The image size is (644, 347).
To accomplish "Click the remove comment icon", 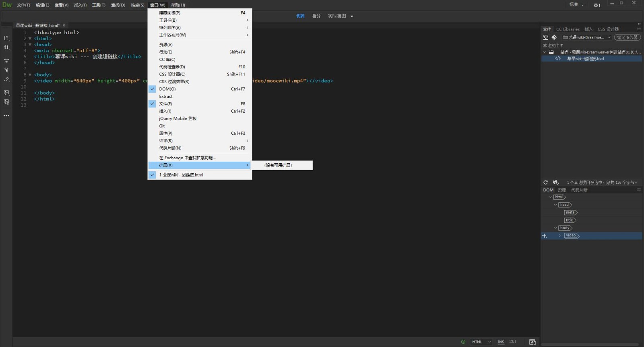I will pyautogui.click(x=6, y=102).
